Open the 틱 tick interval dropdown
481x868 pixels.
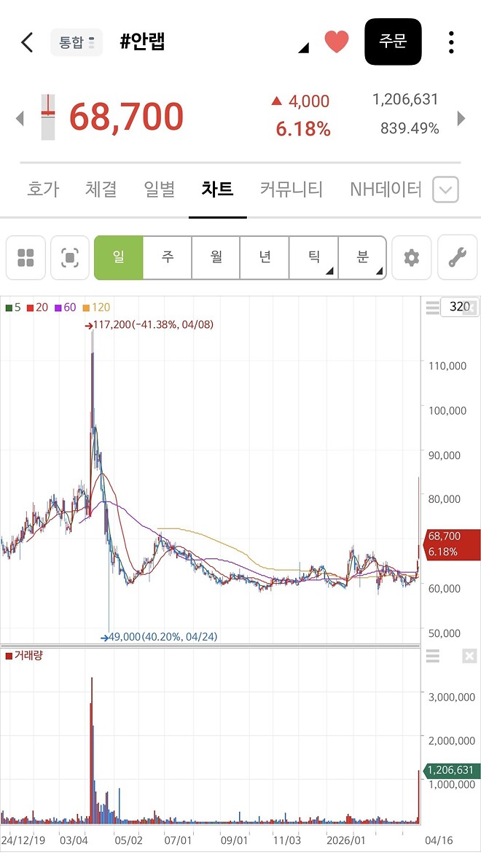click(313, 257)
